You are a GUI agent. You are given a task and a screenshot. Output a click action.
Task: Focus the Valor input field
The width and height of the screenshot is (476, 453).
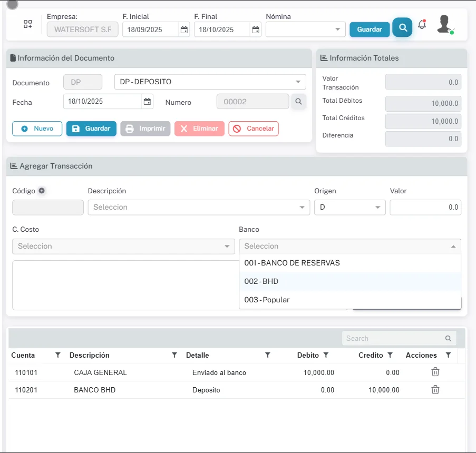(x=425, y=207)
